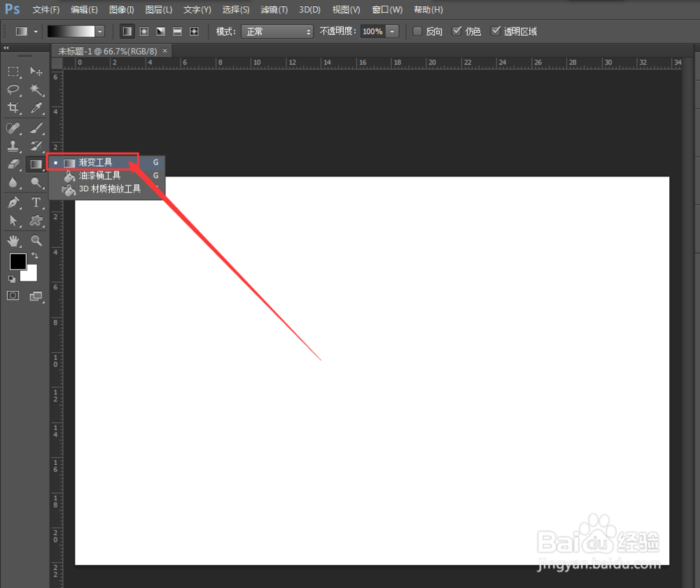Select the Rectangular Marquee tool
The image size is (700, 588).
pyautogui.click(x=13, y=71)
